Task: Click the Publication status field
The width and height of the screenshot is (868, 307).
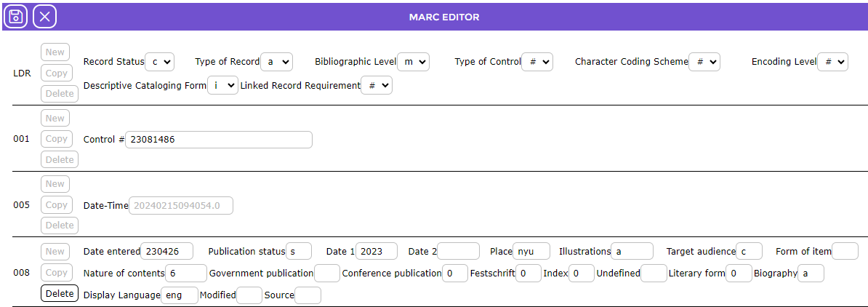Action: (299, 251)
